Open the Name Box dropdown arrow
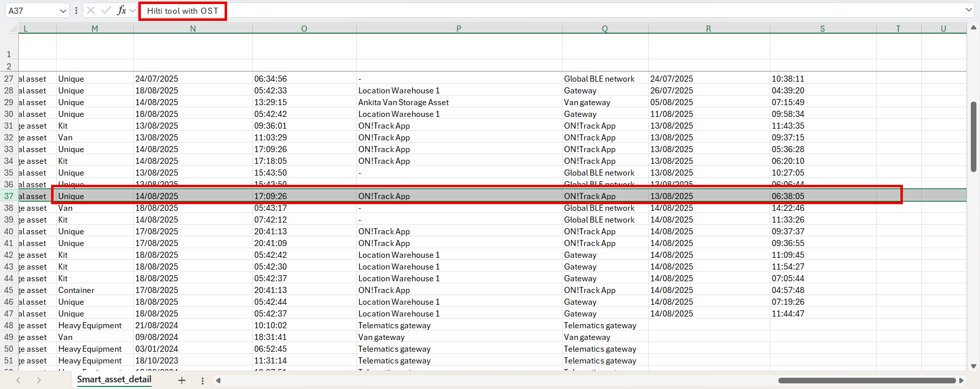Screen dimensions: 980x389 [x=63, y=11]
